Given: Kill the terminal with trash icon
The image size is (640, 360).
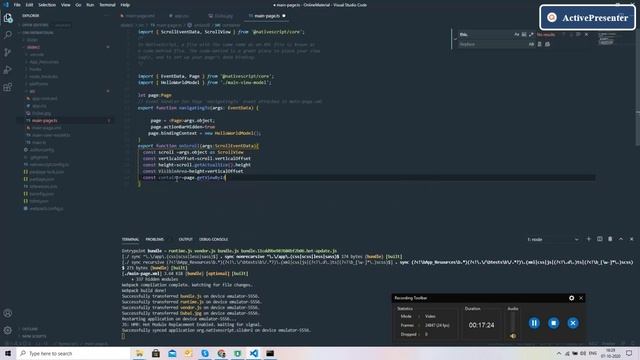Looking at the screenshot, I should pyautogui.click(x=610, y=239).
